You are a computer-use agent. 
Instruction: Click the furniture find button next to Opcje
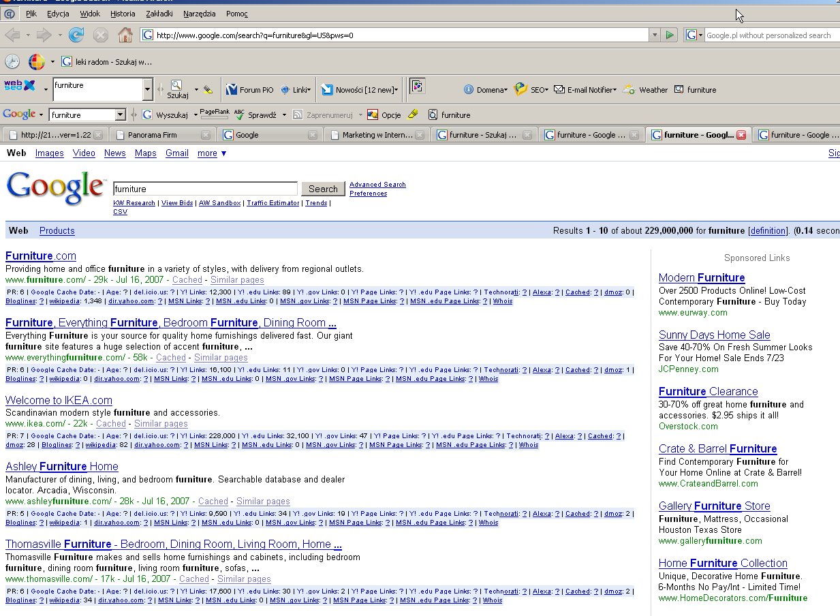pyautogui.click(x=449, y=114)
